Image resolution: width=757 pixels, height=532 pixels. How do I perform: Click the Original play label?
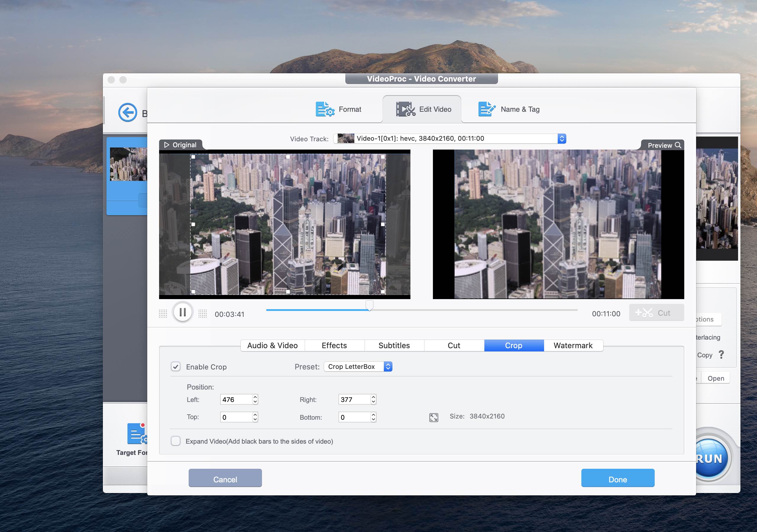180,145
